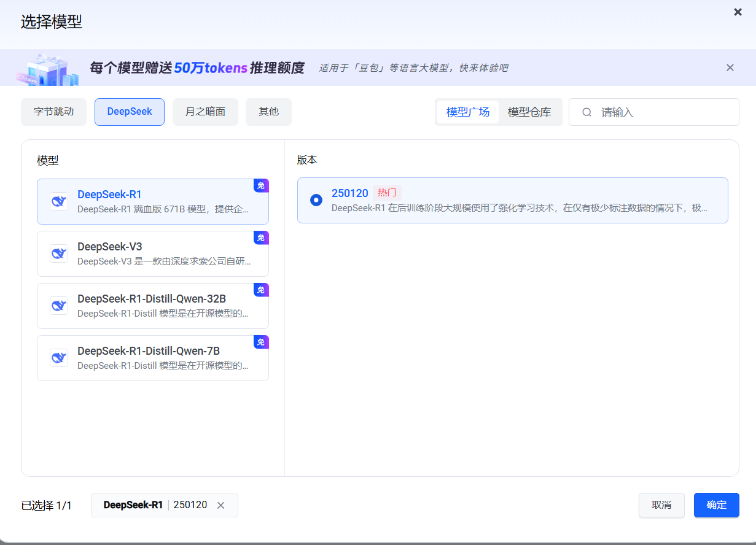The image size is (756, 545).
Task: Click the 适用于「豆包」 banner subtitle
Action: [x=413, y=68]
